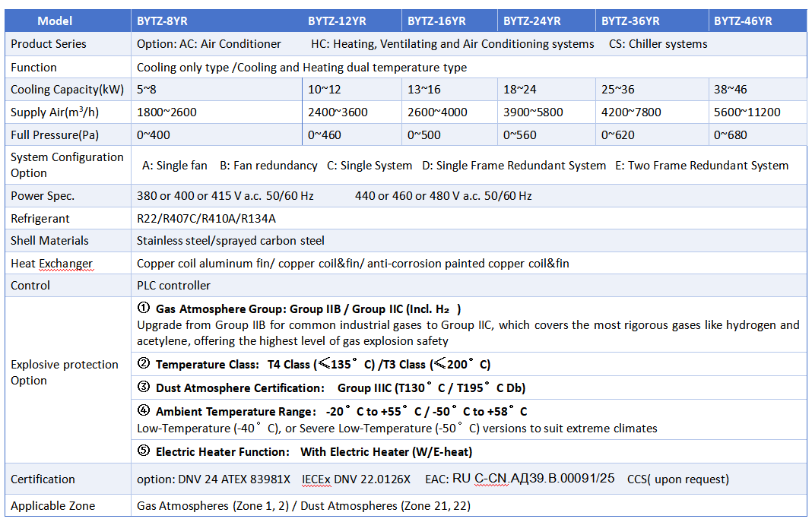
Task: Click the BYTZ-46YR model header
Action: point(743,21)
